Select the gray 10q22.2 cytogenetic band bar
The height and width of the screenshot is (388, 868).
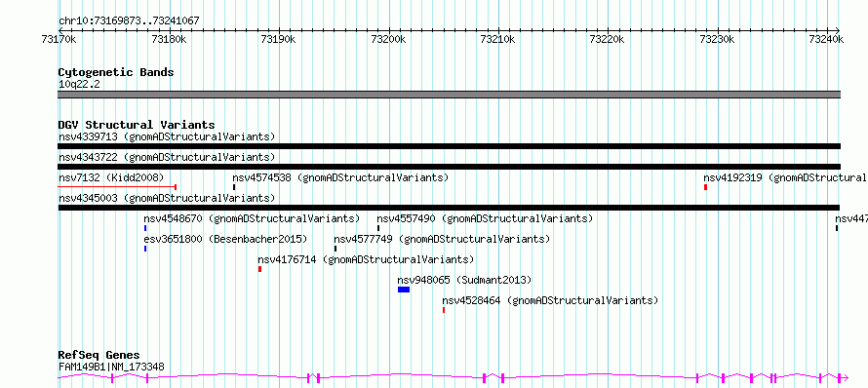(x=449, y=95)
